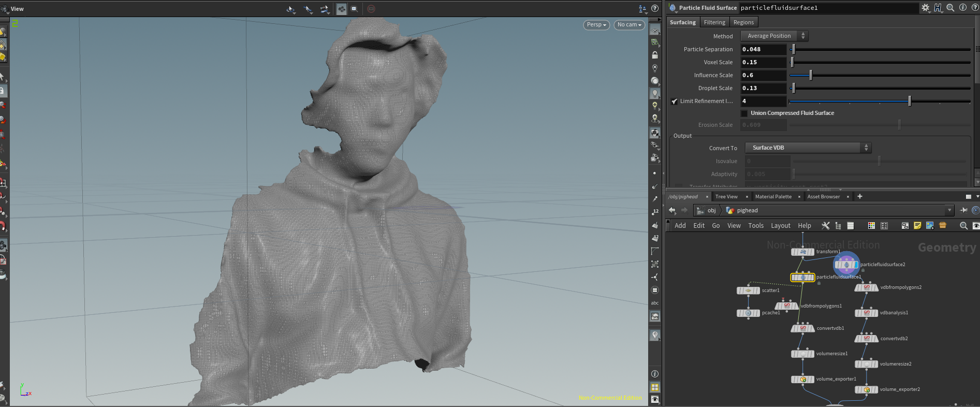Toggle Limit Refinement Iterations checkbox
The image size is (980, 407).
(x=674, y=101)
